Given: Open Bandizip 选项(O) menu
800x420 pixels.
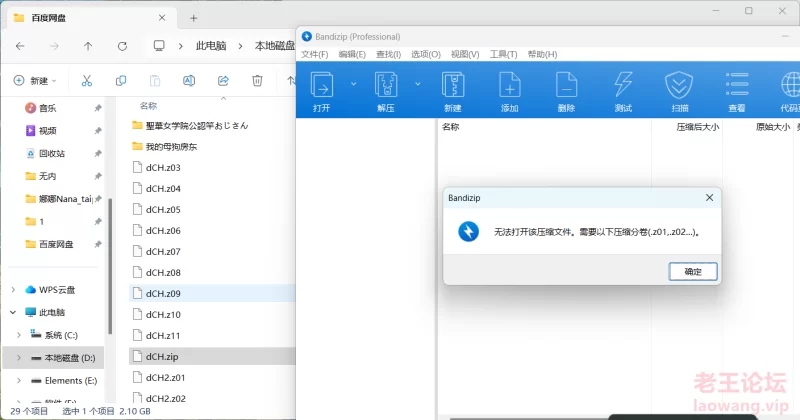Looking at the screenshot, I should coord(426,54).
